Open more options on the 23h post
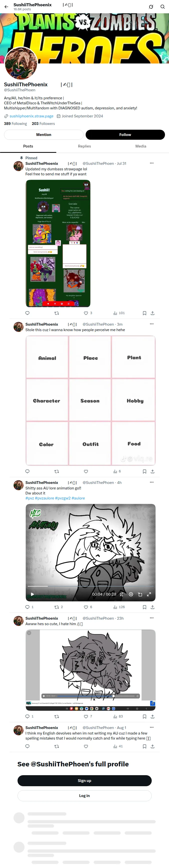The image size is (169, 868). point(151,618)
